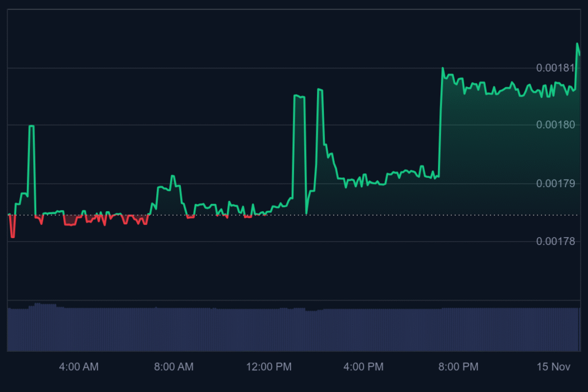Viewport: 588px width, 392px height.
Task: Select the 4:00 PM time label
Action: tap(363, 367)
